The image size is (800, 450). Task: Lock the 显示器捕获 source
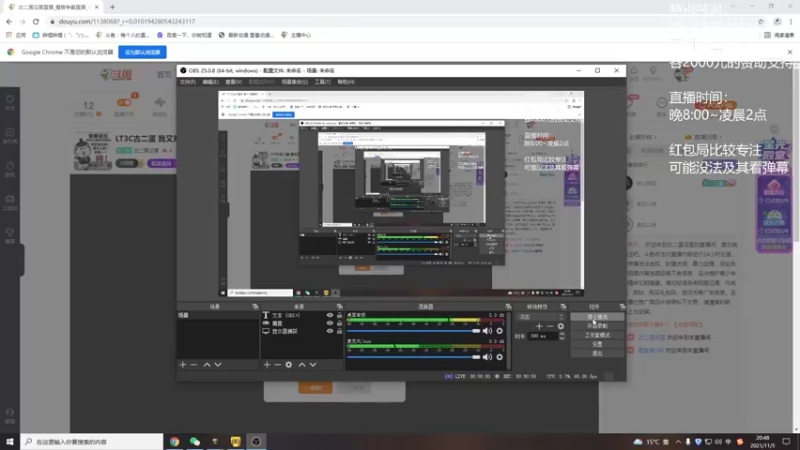339,331
